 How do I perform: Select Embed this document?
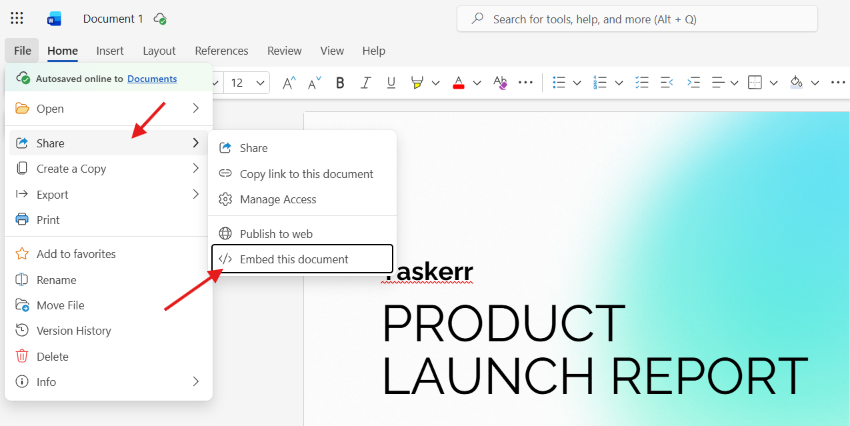coord(302,259)
